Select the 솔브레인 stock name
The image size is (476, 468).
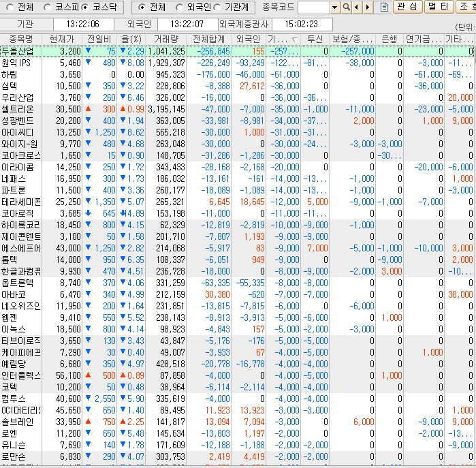[17, 422]
